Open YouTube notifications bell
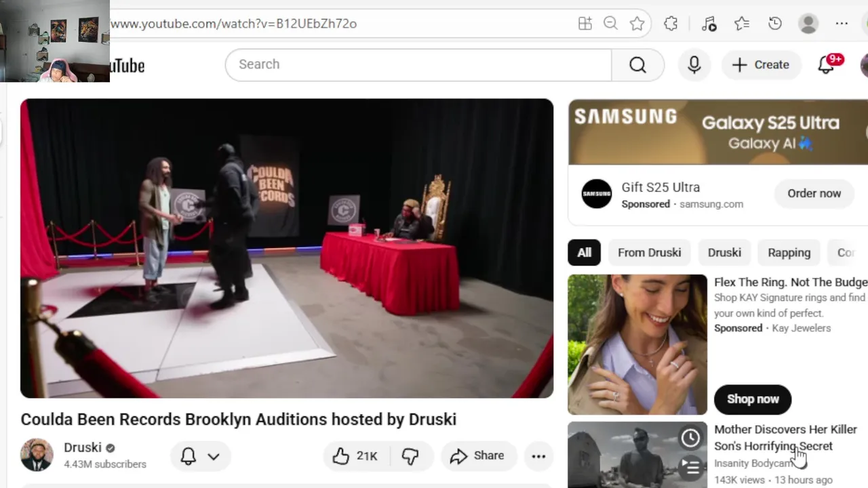 (x=826, y=64)
